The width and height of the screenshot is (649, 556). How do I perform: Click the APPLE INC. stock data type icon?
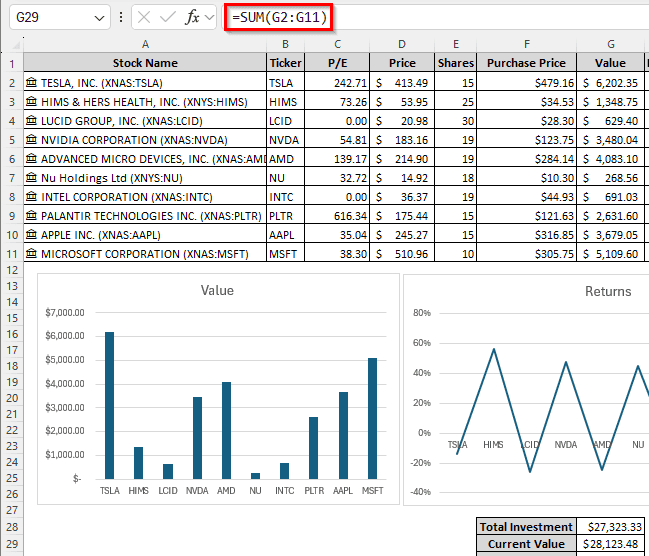tap(31, 235)
